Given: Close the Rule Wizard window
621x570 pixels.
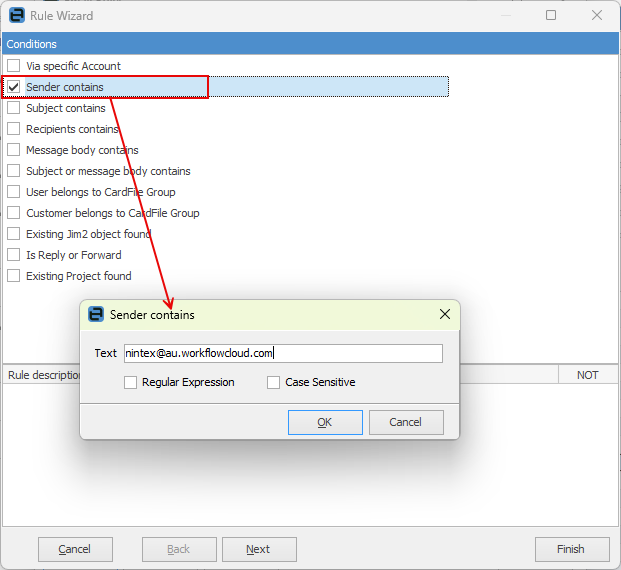Looking at the screenshot, I should pos(597,15).
